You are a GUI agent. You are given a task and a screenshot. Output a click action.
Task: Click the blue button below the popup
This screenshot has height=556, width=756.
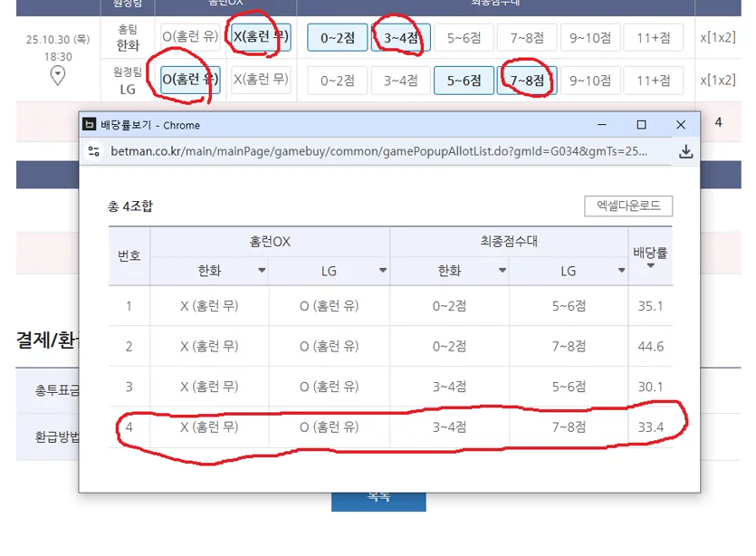[378, 502]
